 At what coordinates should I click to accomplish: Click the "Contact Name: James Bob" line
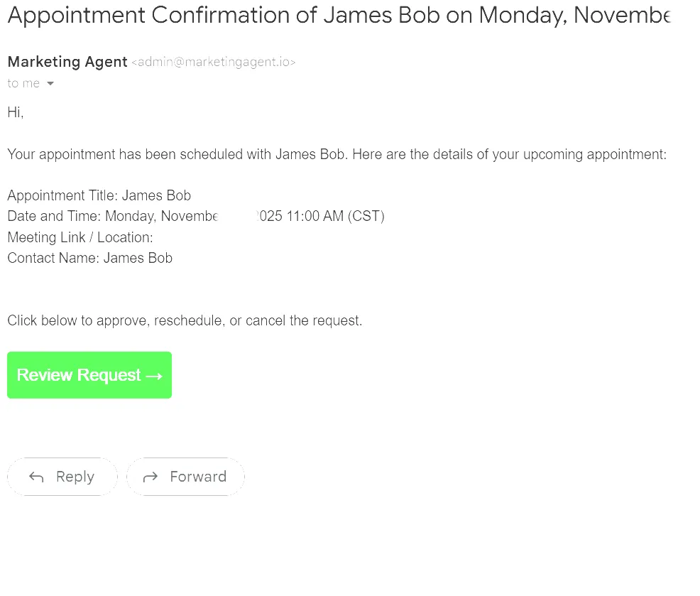[x=89, y=258]
